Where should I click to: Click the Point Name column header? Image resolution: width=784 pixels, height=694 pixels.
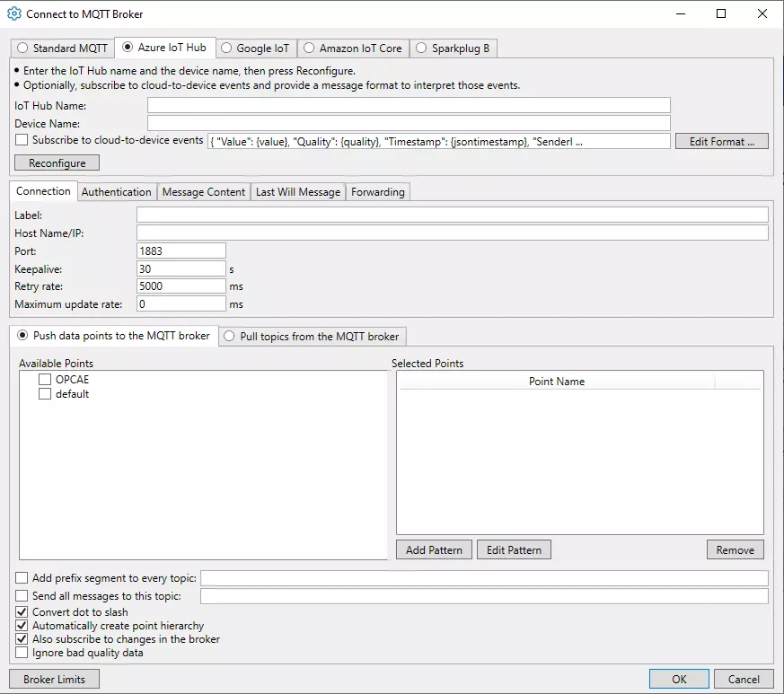coord(557,382)
